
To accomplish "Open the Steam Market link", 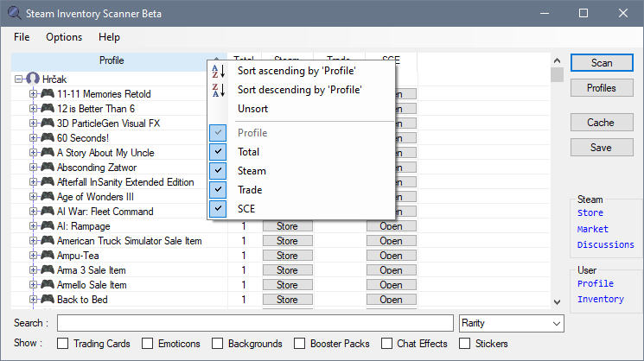I will 593,229.
